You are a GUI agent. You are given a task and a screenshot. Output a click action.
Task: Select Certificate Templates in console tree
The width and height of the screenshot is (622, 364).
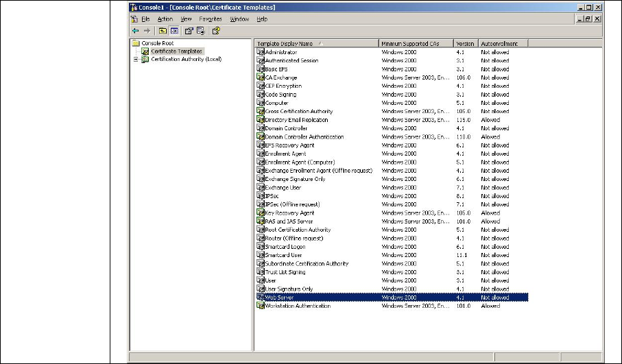[x=176, y=51]
